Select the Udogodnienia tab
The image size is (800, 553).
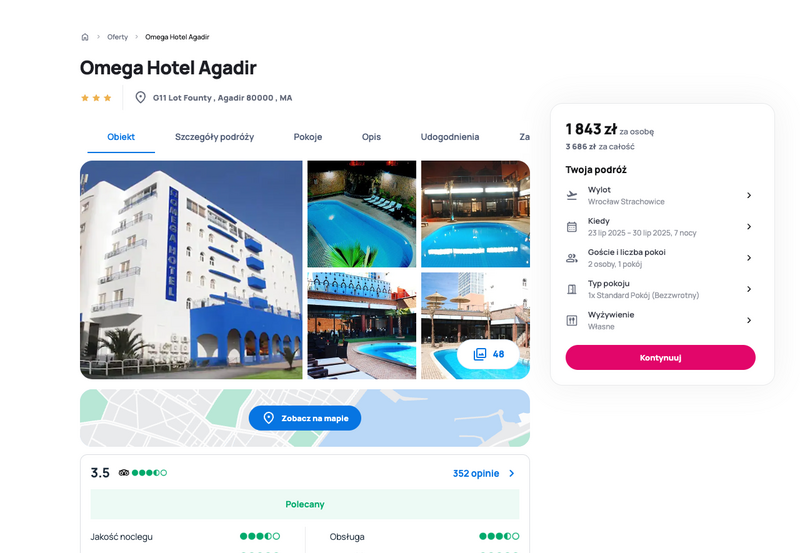tap(449, 137)
